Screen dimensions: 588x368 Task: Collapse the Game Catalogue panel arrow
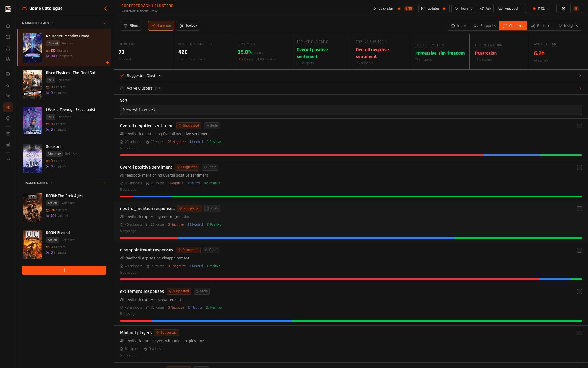pyautogui.click(x=106, y=9)
